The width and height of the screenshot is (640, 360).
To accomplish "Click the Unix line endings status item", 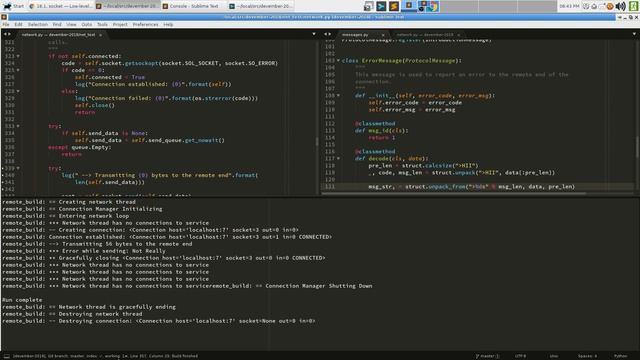I will coord(554,356).
